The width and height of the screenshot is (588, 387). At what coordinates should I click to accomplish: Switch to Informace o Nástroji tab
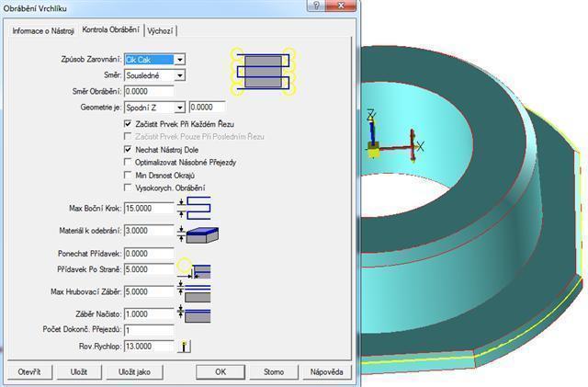[x=43, y=30]
